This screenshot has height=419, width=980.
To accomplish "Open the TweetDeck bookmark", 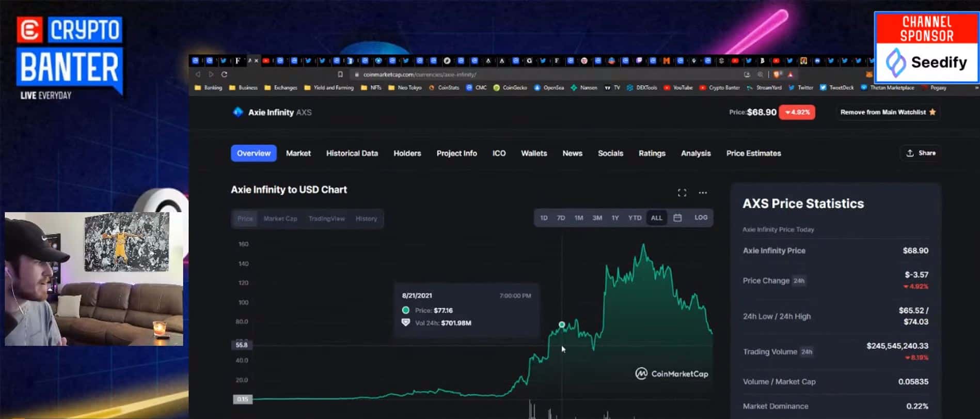I will (x=837, y=88).
